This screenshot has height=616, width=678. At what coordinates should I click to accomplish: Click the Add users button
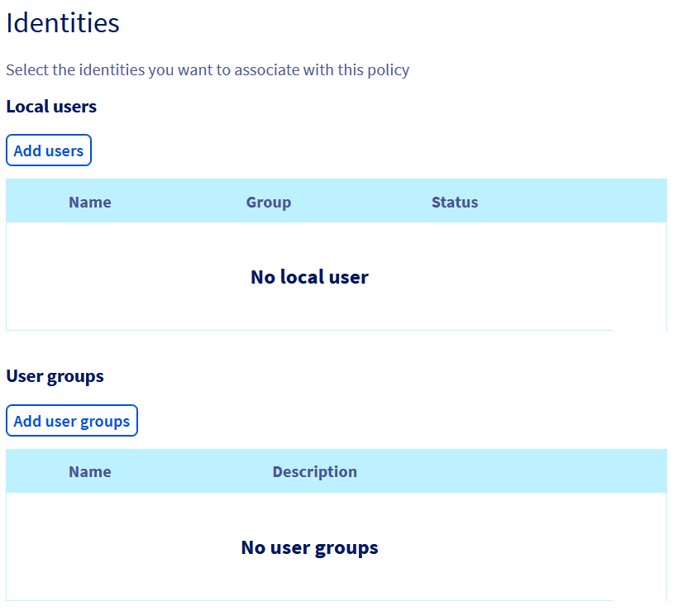(x=48, y=150)
